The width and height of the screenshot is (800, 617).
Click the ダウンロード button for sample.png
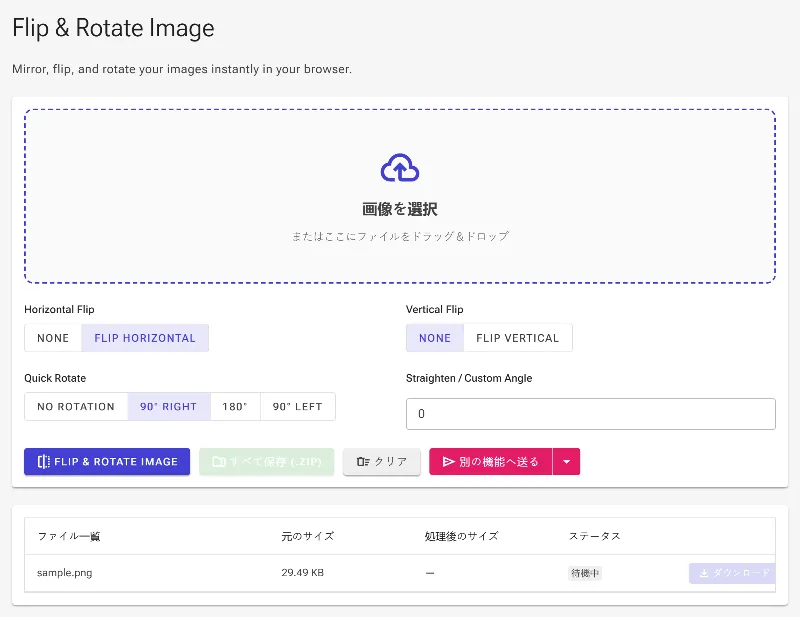(x=732, y=573)
